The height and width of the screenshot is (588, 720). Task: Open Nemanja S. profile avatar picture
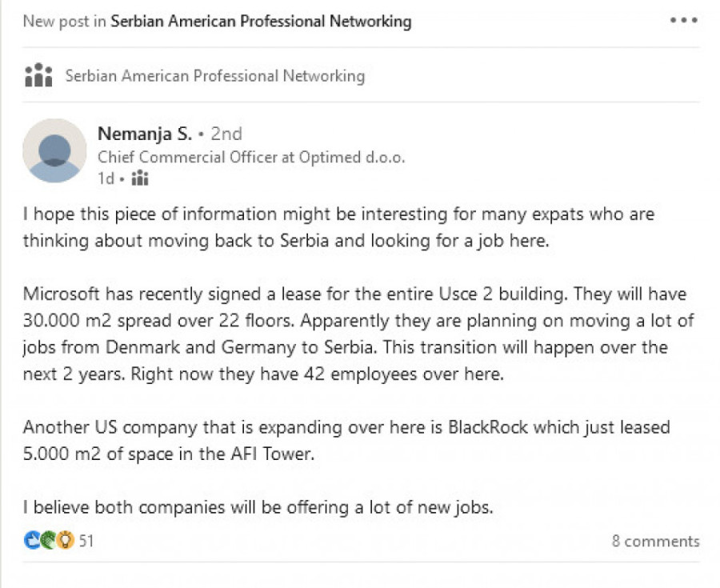pos(54,151)
